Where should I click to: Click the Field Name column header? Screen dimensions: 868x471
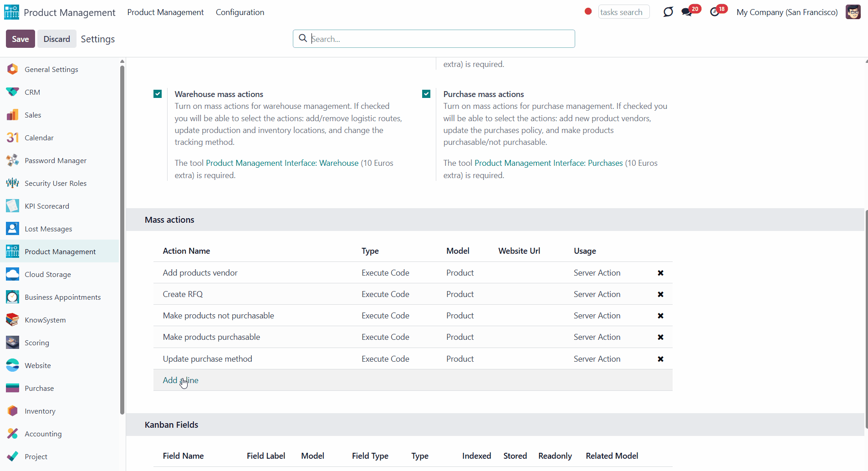point(183,456)
